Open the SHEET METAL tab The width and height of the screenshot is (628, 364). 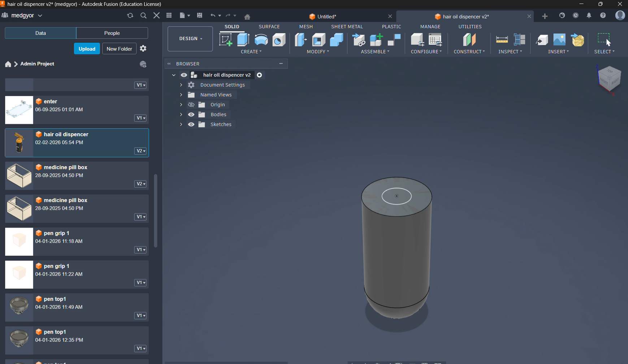(347, 27)
